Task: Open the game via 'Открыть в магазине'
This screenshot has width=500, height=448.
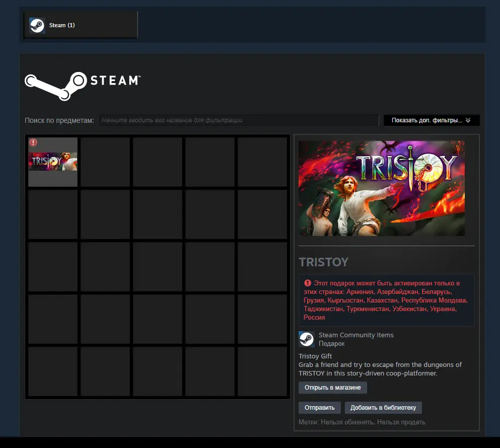Action: 333,388
